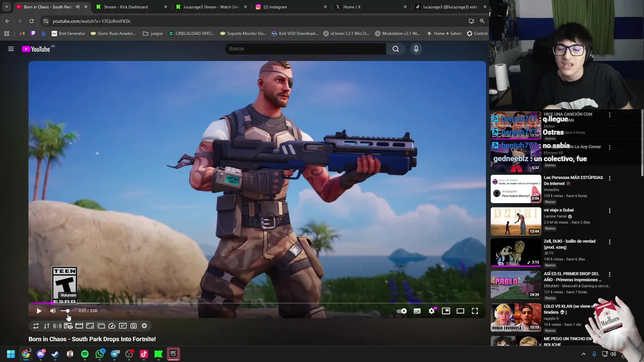Open the Gorro Ruso Aviador bookmark
644x362 pixels.
point(113,34)
